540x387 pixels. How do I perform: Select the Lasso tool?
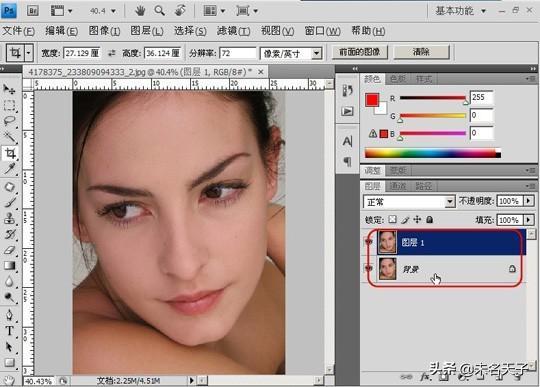[9, 121]
